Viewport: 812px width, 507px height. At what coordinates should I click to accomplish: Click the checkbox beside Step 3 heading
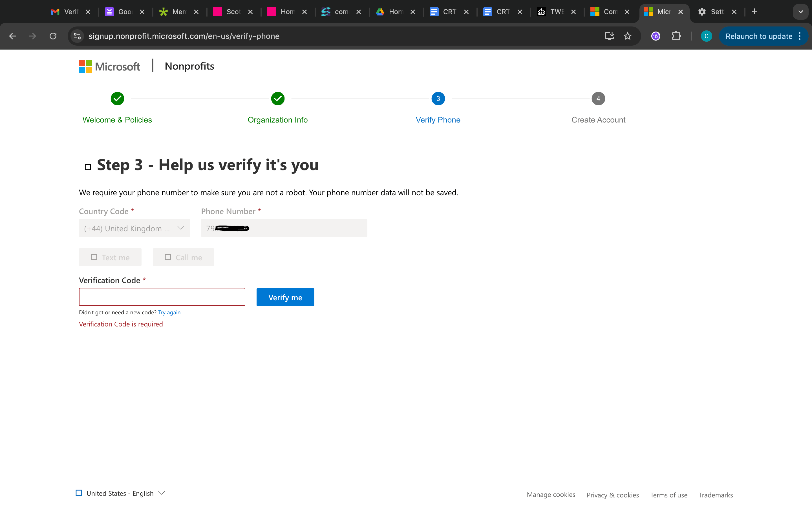coord(88,167)
